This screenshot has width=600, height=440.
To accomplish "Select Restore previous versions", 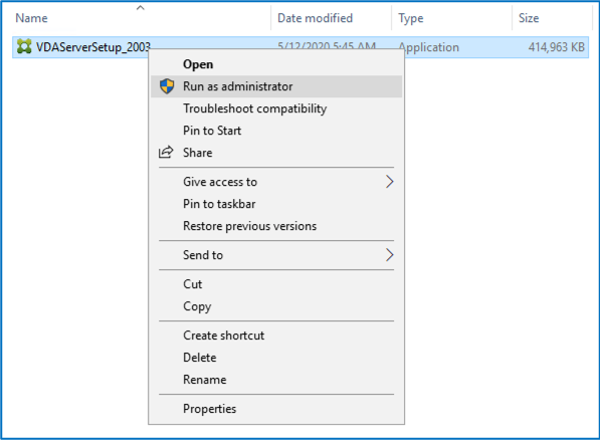I will pyautogui.click(x=250, y=226).
